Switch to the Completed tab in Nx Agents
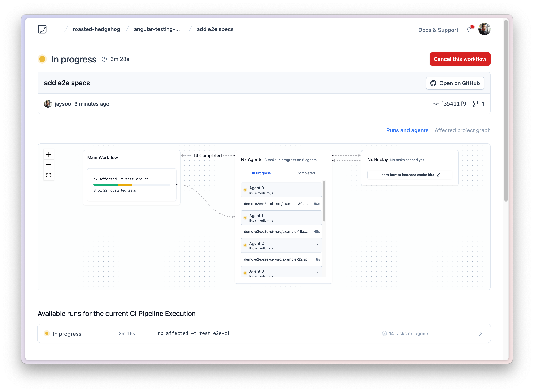Viewport: 534px width, 392px height. click(306, 173)
